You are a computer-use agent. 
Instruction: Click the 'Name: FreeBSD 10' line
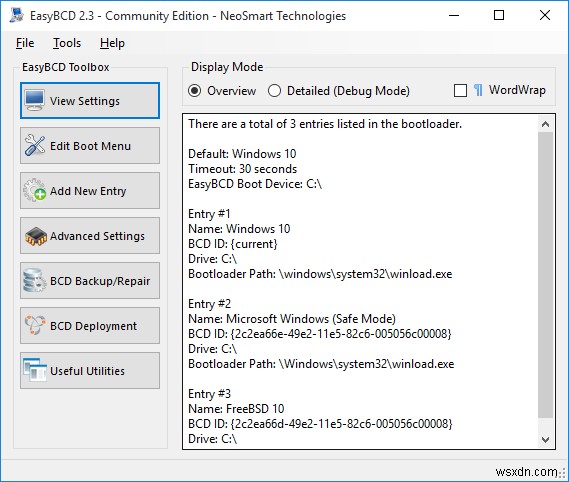[236, 409]
